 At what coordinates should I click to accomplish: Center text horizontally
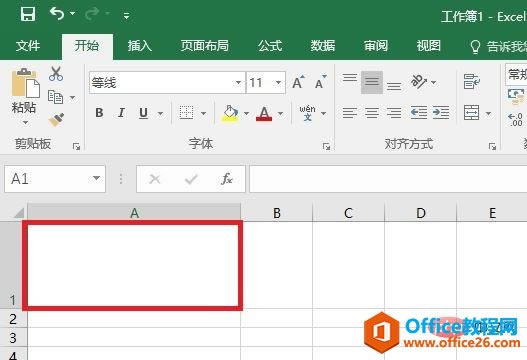pos(372,113)
